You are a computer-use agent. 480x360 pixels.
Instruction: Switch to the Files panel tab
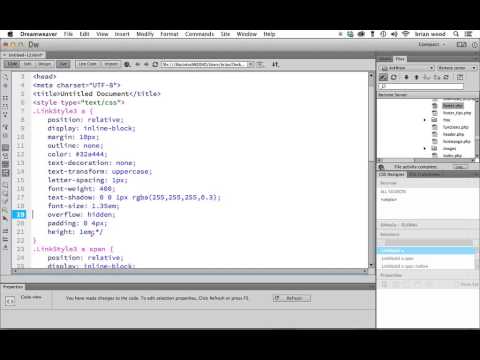click(400, 59)
